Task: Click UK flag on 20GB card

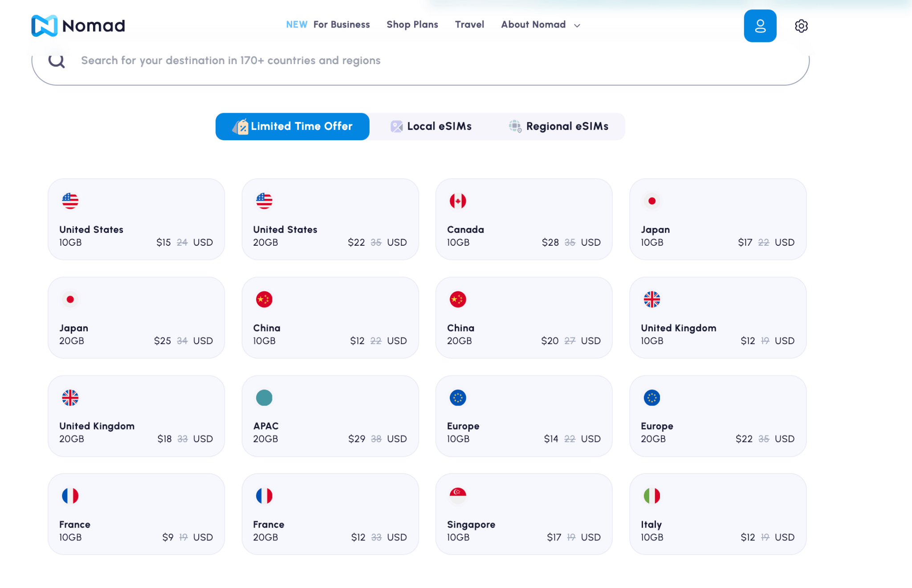Action: [70, 398]
